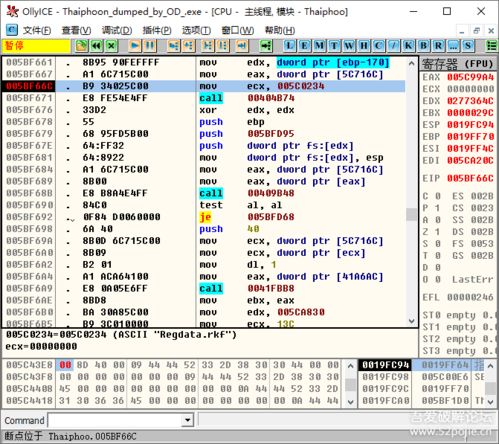
Task: Click the Step into toolbar icon
Action: [173, 46]
